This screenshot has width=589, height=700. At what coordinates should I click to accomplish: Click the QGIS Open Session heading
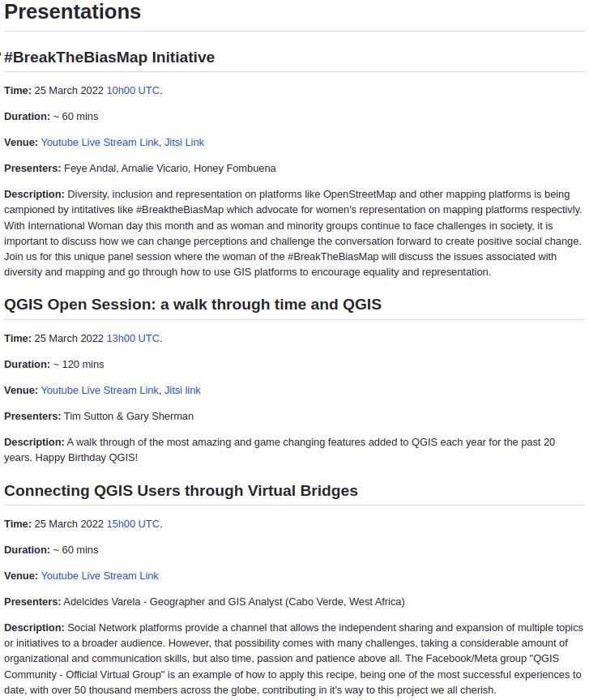193,305
